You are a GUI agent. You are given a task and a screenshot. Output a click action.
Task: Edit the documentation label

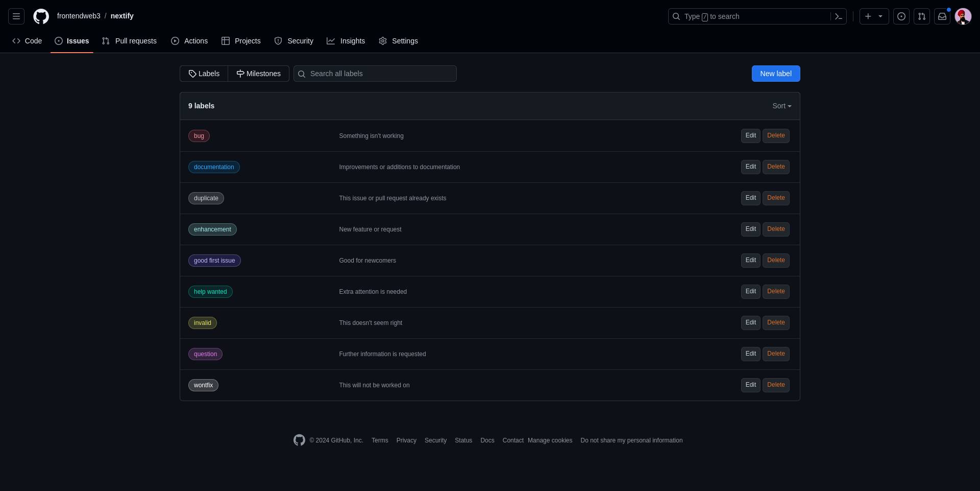coord(751,167)
